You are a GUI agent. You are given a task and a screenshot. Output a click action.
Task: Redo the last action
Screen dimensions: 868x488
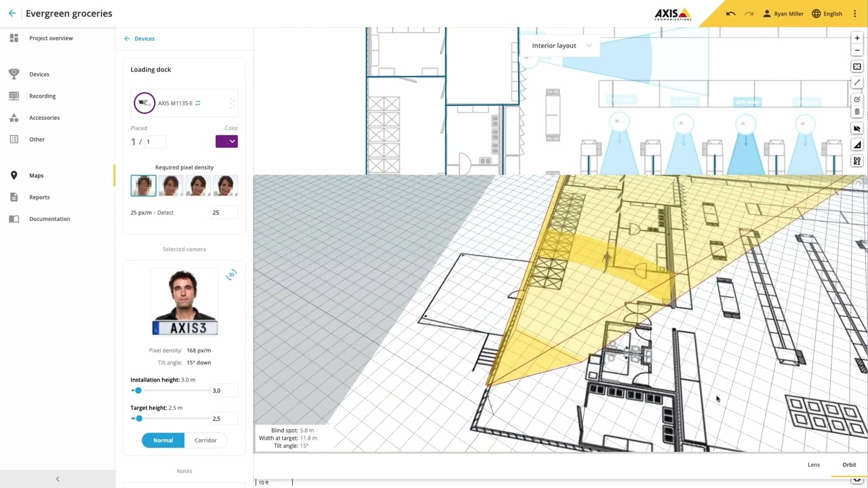749,14
